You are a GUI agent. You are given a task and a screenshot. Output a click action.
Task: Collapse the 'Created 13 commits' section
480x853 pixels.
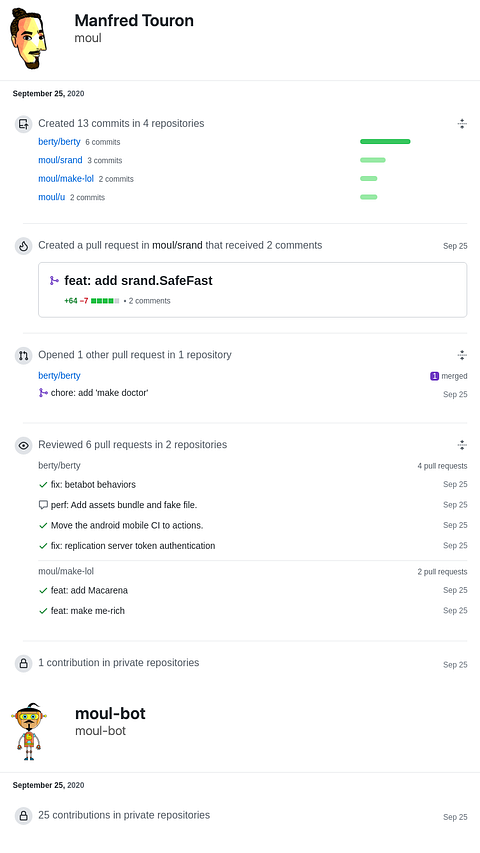coord(462,123)
